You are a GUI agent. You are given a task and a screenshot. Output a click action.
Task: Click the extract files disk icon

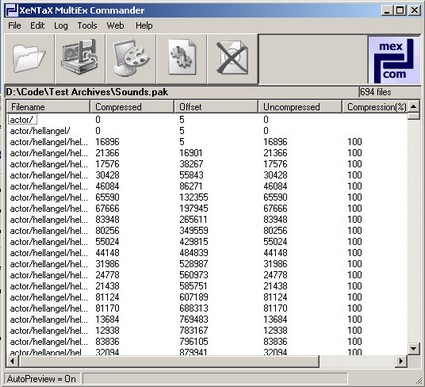tap(80, 59)
